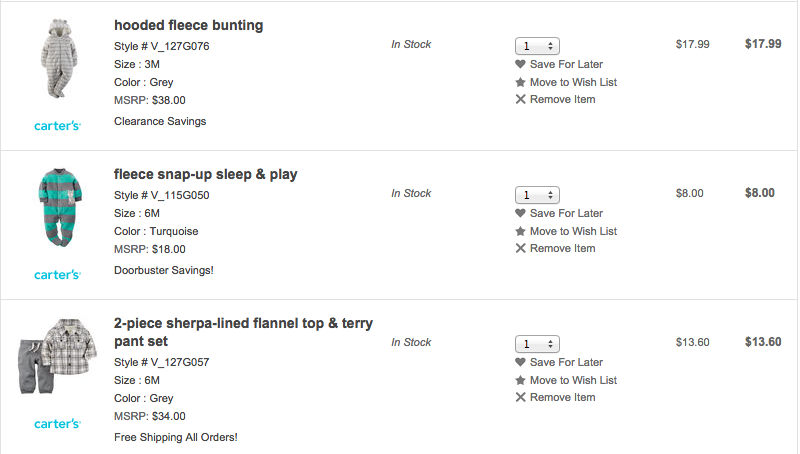
Task: Click turquoise striped sleeper thumbnail
Action: click(x=56, y=208)
